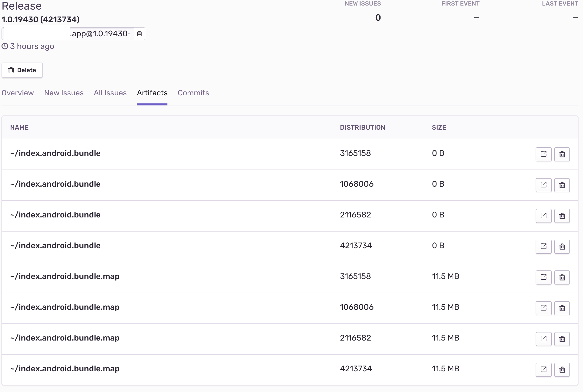This screenshot has width=583, height=392.
Task: Switch to the Overview tab
Action: (18, 93)
